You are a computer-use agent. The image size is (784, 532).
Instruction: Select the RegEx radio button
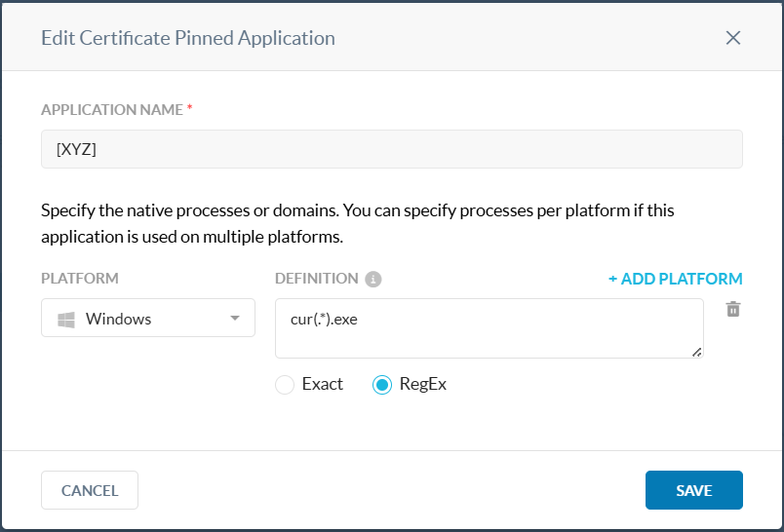click(382, 385)
